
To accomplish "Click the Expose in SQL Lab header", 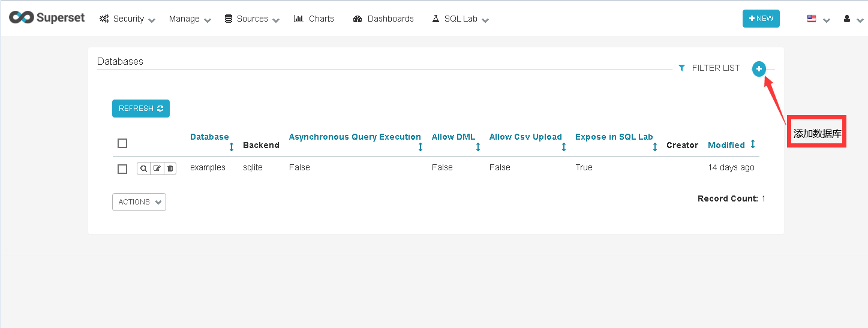I will click(614, 137).
